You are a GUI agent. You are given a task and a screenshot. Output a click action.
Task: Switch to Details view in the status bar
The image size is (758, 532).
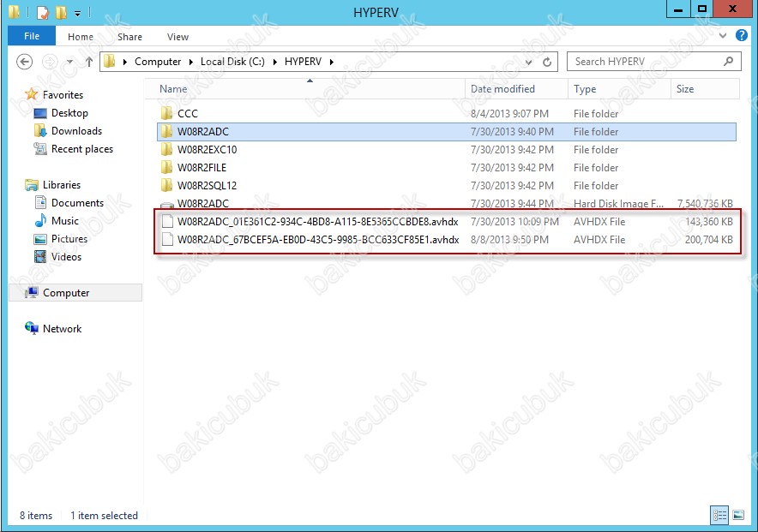pyautogui.click(x=719, y=515)
